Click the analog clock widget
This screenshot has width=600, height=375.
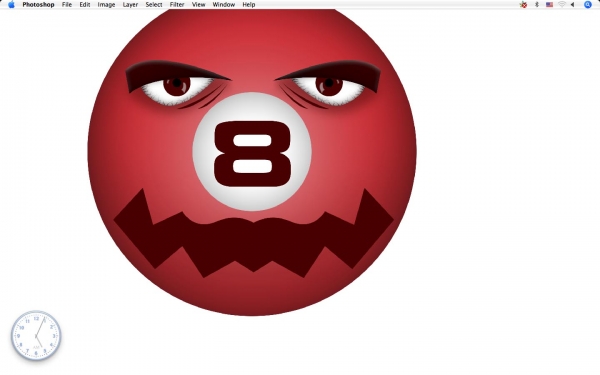pos(36,336)
